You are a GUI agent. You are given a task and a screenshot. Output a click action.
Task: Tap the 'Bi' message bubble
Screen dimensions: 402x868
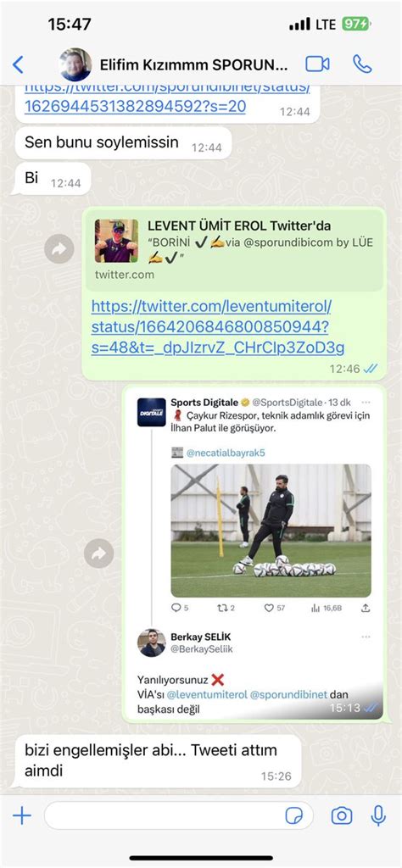coord(52,179)
